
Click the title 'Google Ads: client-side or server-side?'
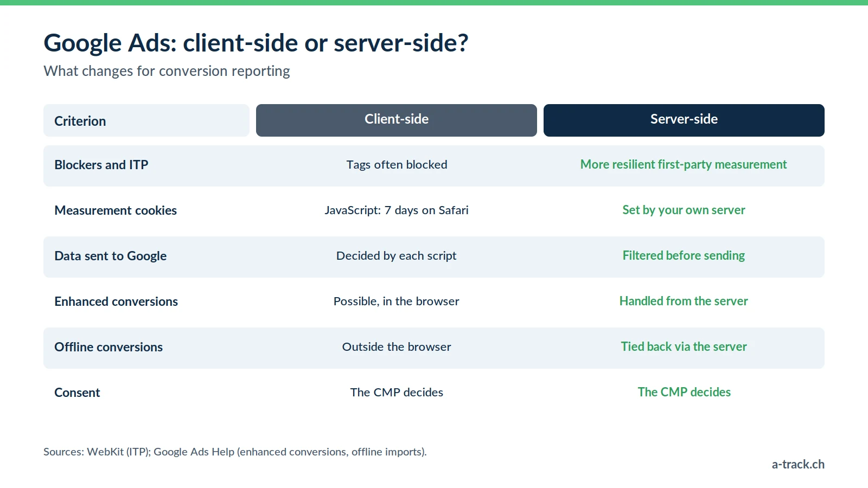click(256, 43)
